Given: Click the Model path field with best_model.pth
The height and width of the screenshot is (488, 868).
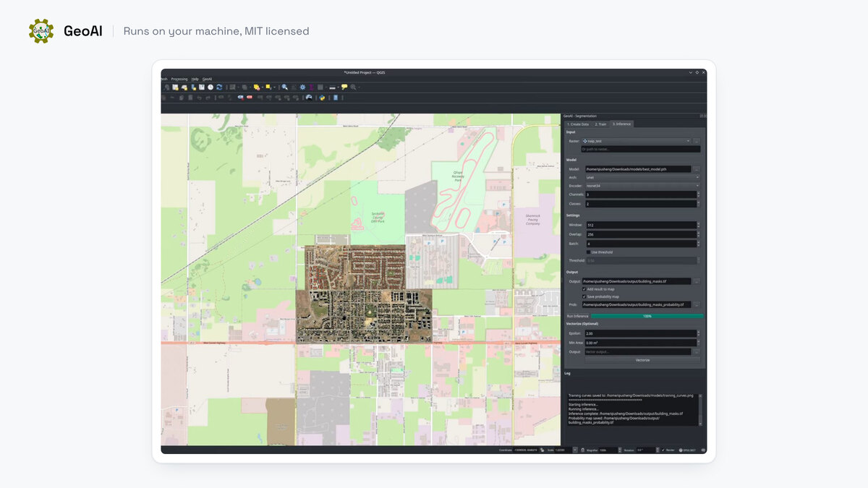Looking at the screenshot, I should 638,168.
